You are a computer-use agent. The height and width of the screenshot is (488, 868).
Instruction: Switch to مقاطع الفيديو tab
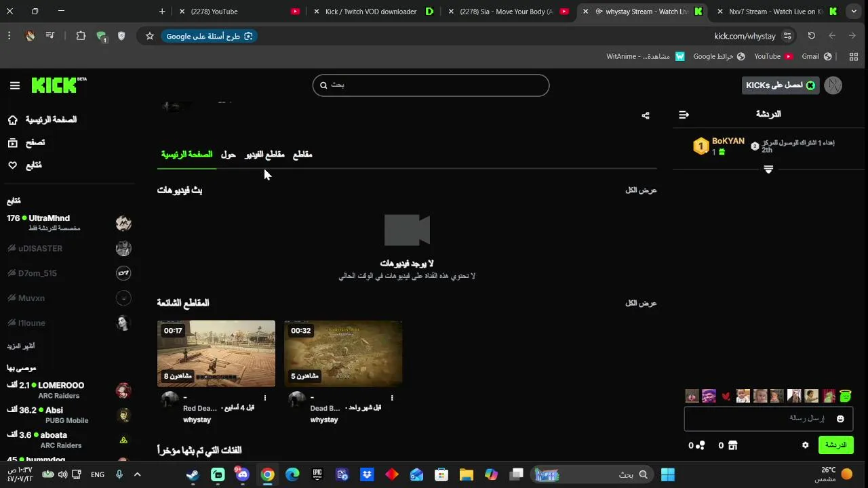pyautogui.click(x=264, y=155)
